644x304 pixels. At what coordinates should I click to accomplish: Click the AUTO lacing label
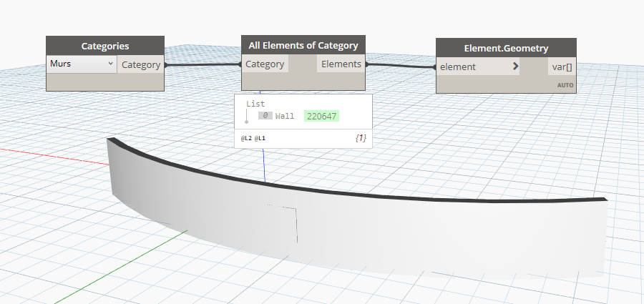tap(565, 85)
